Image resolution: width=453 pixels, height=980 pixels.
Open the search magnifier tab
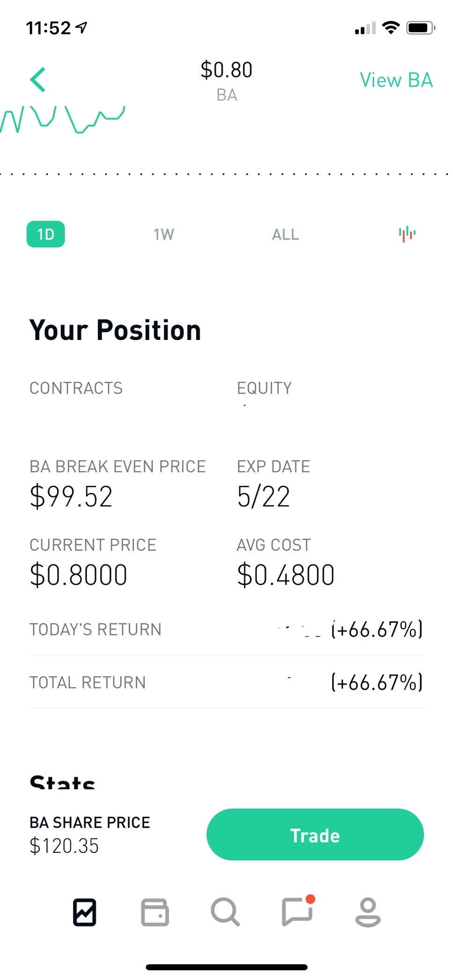pos(226,912)
